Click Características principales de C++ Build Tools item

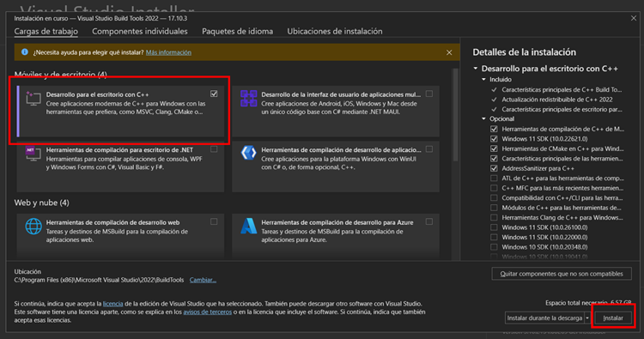pyautogui.click(x=562, y=89)
